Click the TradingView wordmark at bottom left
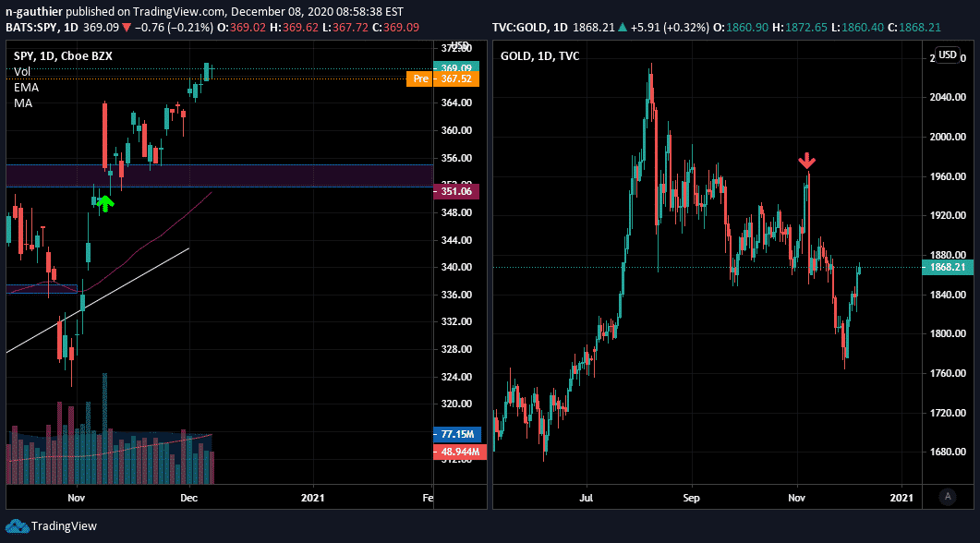Viewport: 980px width, 543px height. (x=64, y=526)
